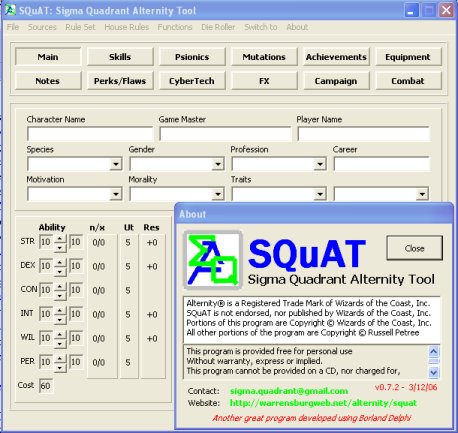The height and width of the screenshot is (433, 458).
Task: Open the Campaign section
Action: (336, 81)
